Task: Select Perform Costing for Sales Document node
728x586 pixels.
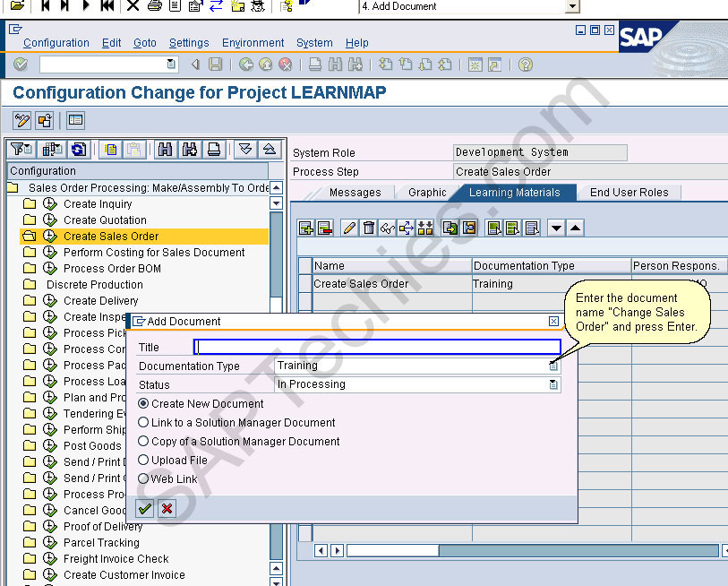Action: click(x=154, y=253)
